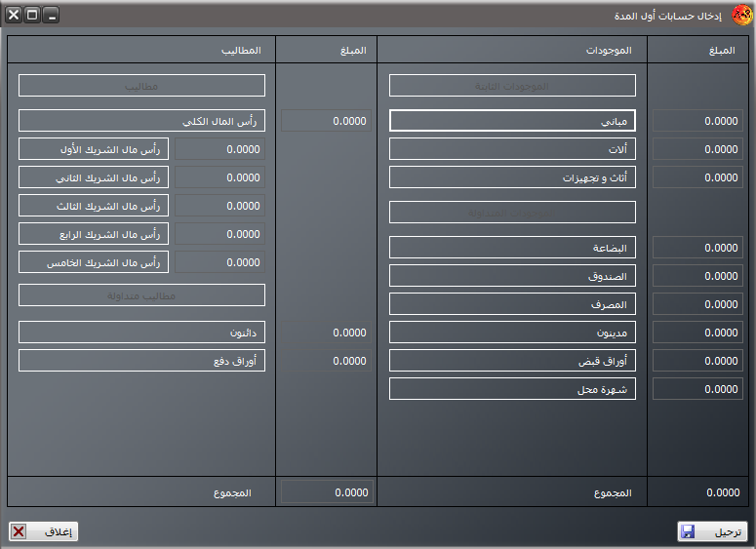
Task: Click the application logo in title bar
Action: 740,15
